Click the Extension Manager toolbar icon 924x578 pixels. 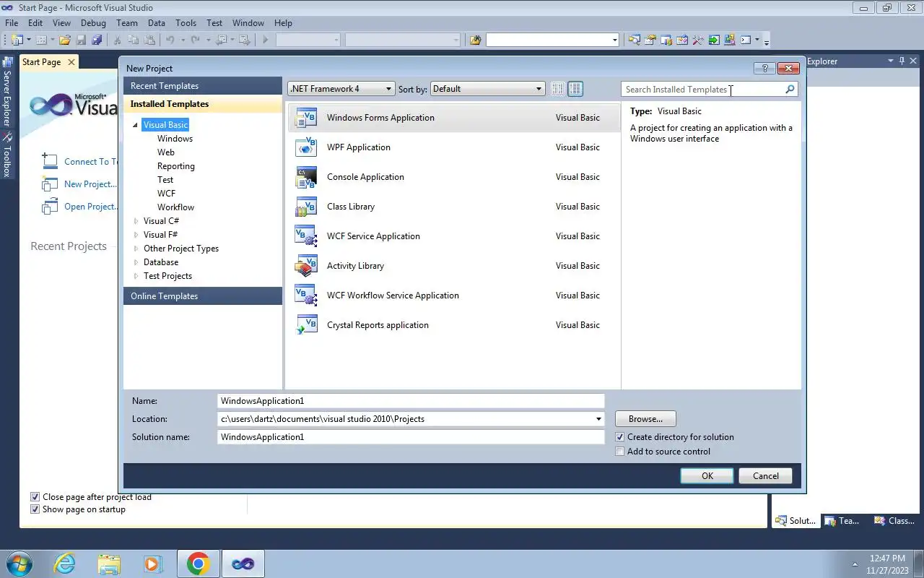(729, 40)
